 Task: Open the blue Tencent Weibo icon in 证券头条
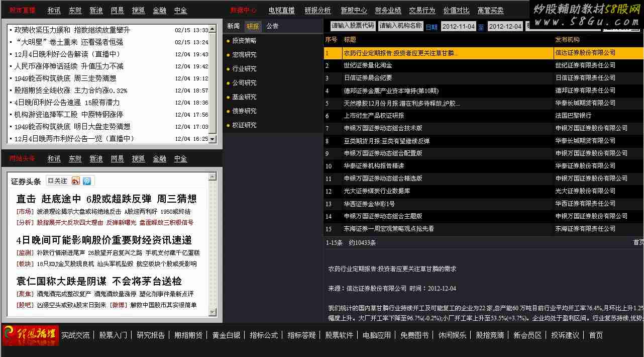pos(87,181)
